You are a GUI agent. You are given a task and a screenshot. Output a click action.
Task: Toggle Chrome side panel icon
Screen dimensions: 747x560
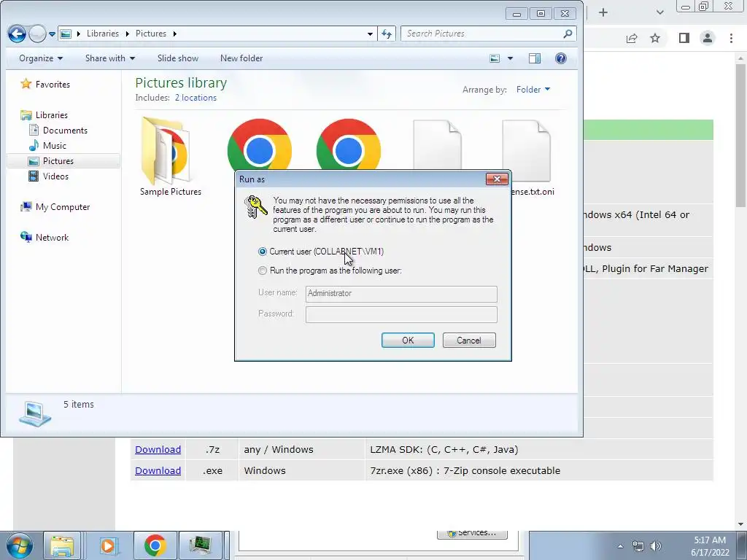[684, 38]
